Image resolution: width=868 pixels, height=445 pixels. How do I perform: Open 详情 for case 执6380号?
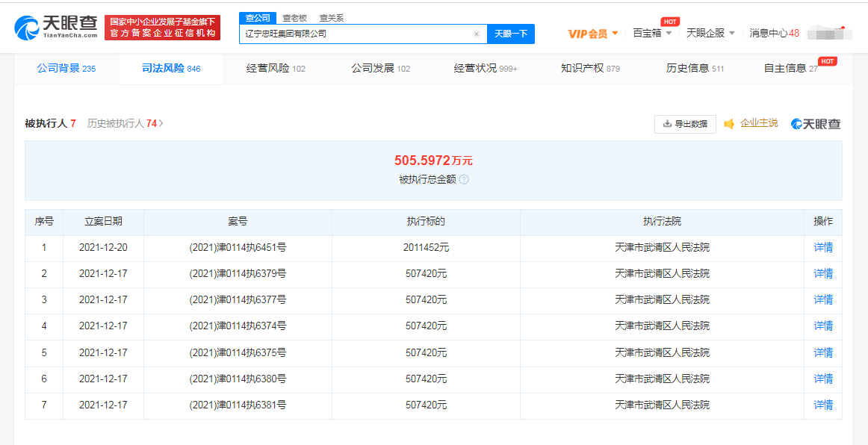[823, 379]
